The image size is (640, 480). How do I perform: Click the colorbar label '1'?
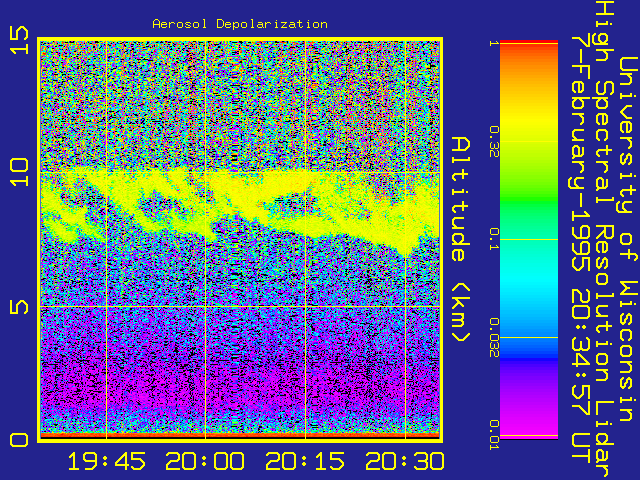[493, 43]
